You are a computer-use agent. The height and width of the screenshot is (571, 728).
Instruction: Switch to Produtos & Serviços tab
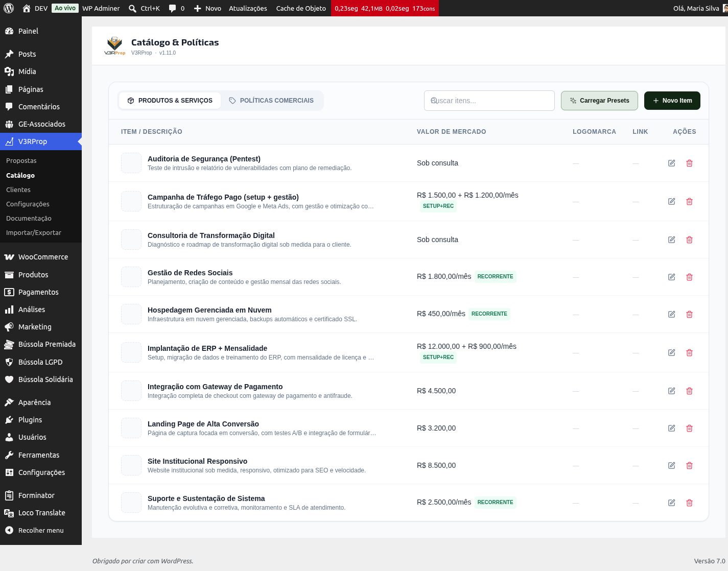(170, 101)
